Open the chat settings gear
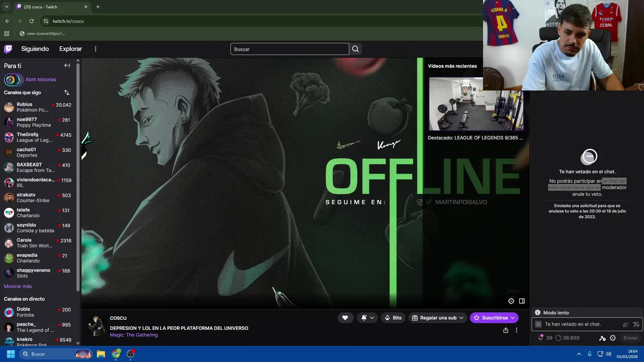Screen dimensions: 644x362 pos(613,338)
